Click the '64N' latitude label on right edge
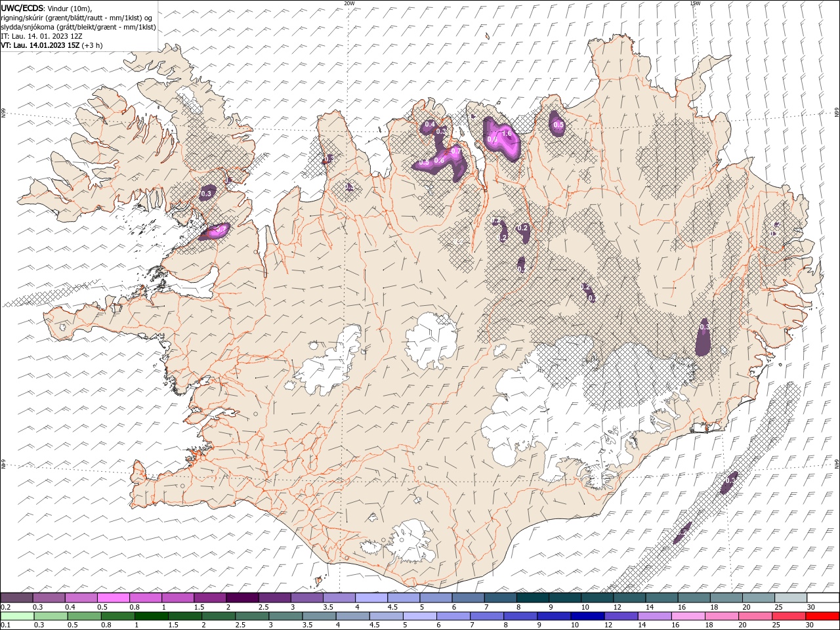 tap(836, 464)
